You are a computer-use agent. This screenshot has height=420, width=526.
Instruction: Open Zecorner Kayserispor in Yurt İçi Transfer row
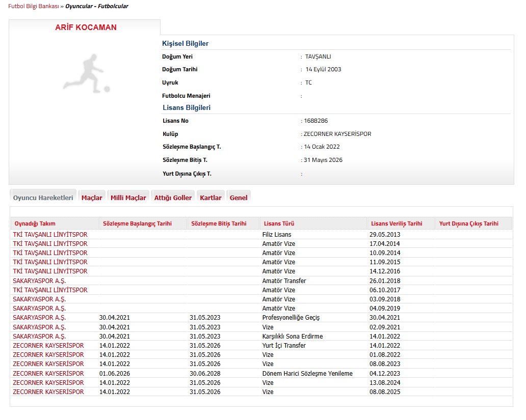[48, 346]
